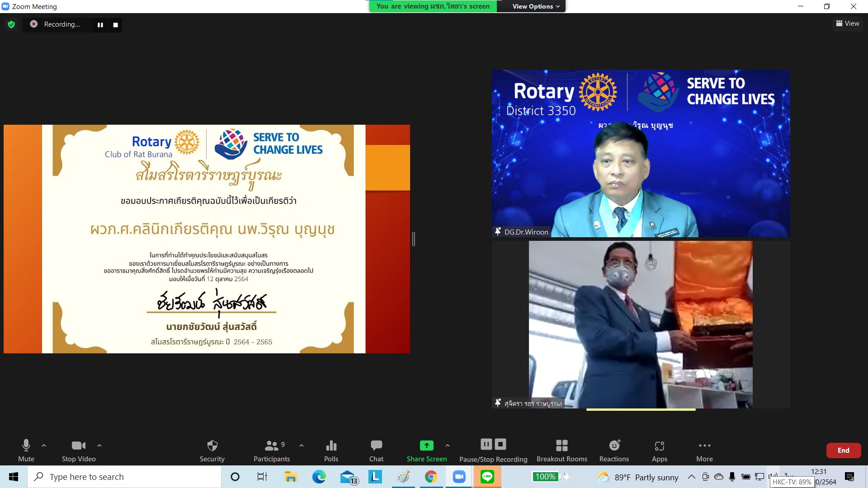Open the More options menu
The height and width of the screenshot is (488, 868).
[x=704, y=450]
